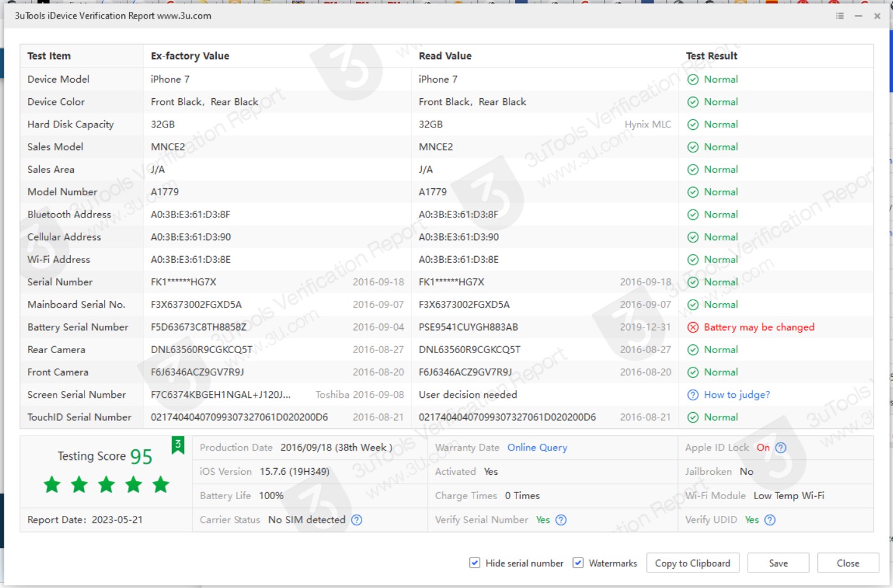This screenshot has height=588, width=893.
Task: Uncheck the Watermarks checkbox
Action: coord(578,563)
